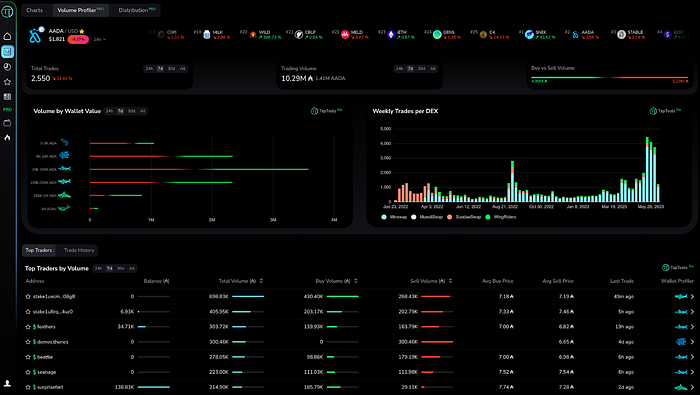Open the star watchlist sidebar icon

(7, 82)
